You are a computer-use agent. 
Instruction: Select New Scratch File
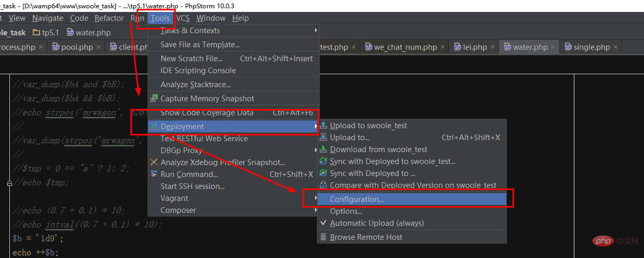pyautogui.click(x=233, y=59)
